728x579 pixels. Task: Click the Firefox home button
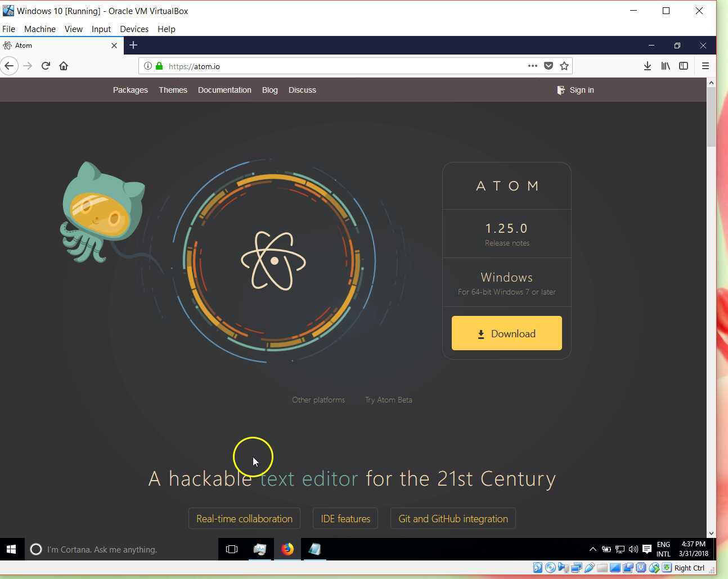[x=64, y=66]
